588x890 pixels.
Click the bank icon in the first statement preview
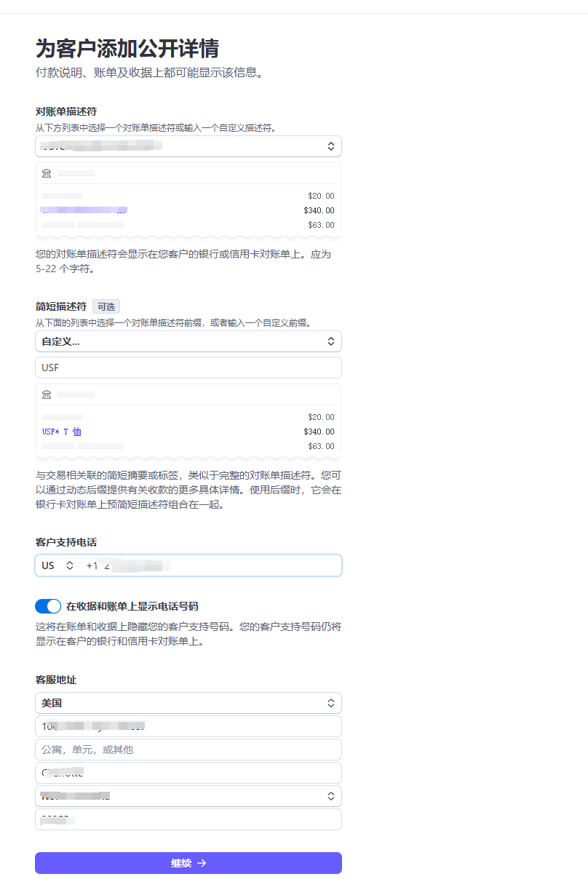pos(47,172)
